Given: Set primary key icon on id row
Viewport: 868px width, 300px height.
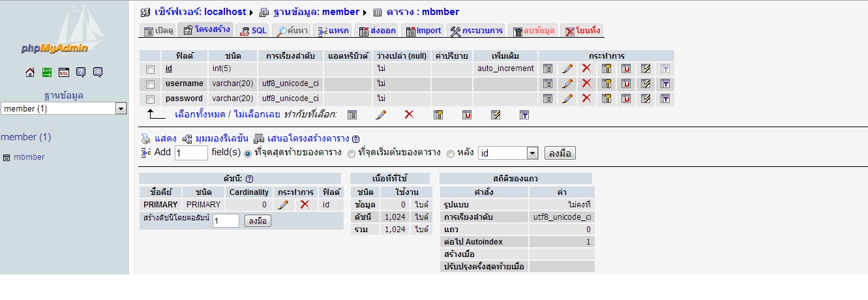Looking at the screenshot, I should pyautogui.click(x=606, y=68).
